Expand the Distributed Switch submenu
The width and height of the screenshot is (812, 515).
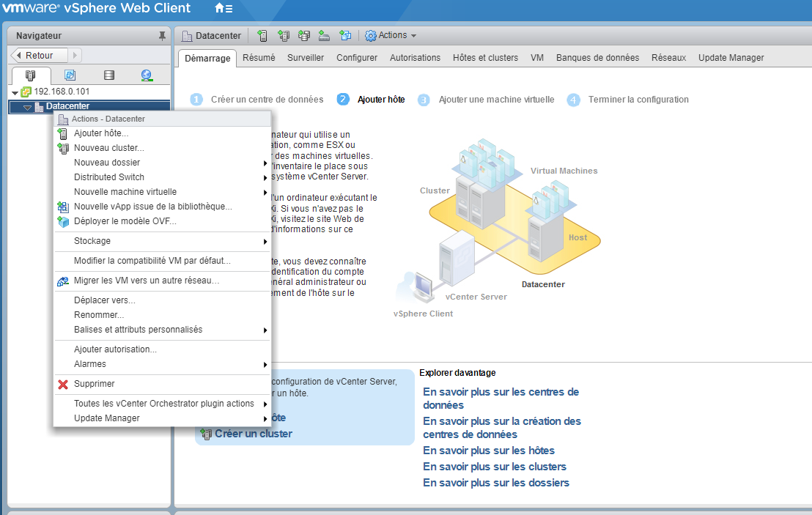(x=265, y=177)
